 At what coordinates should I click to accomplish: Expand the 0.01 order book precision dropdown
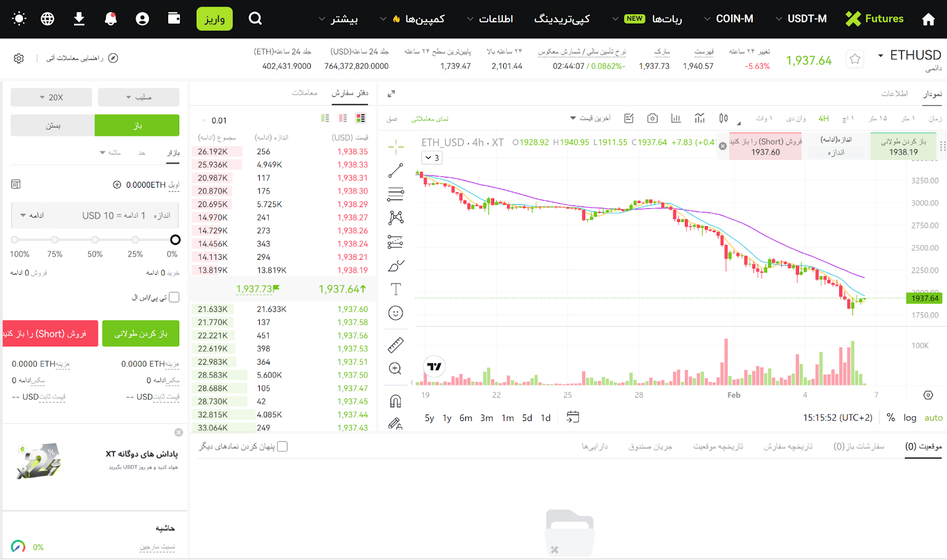tap(213, 121)
